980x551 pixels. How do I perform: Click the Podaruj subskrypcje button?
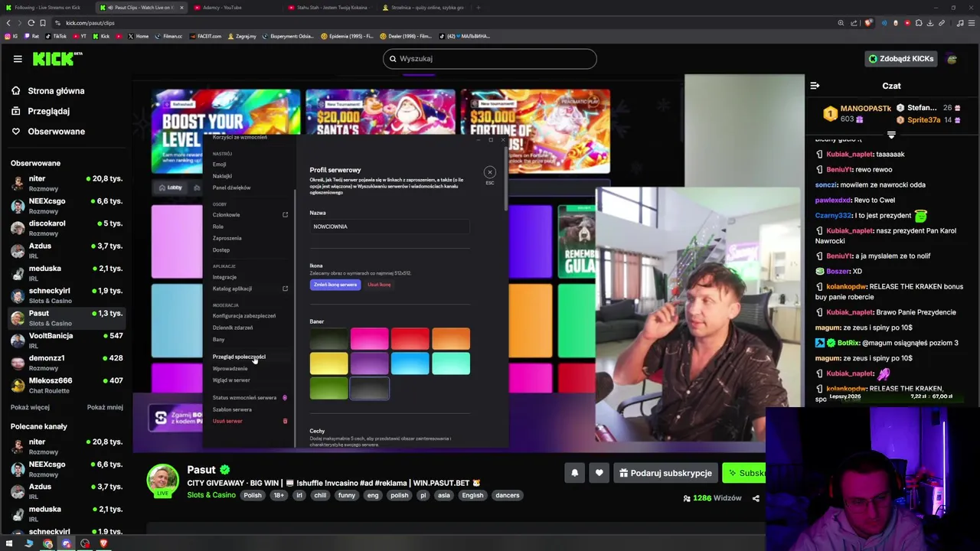[x=665, y=473]
